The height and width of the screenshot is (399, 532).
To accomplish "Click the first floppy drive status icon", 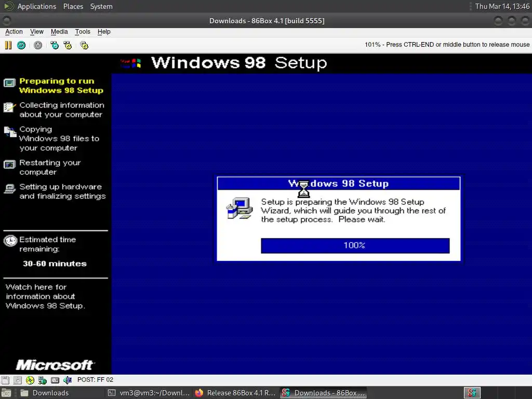I will coord(5,380).
